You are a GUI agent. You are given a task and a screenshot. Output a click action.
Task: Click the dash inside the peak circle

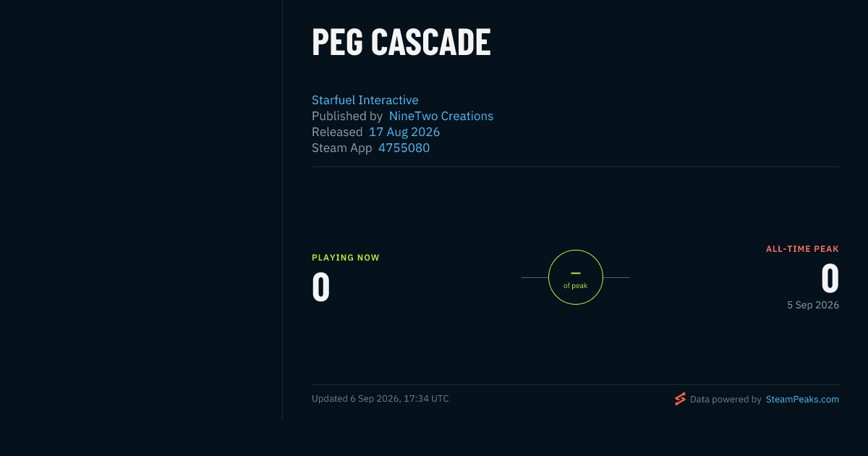click(576, 273)
